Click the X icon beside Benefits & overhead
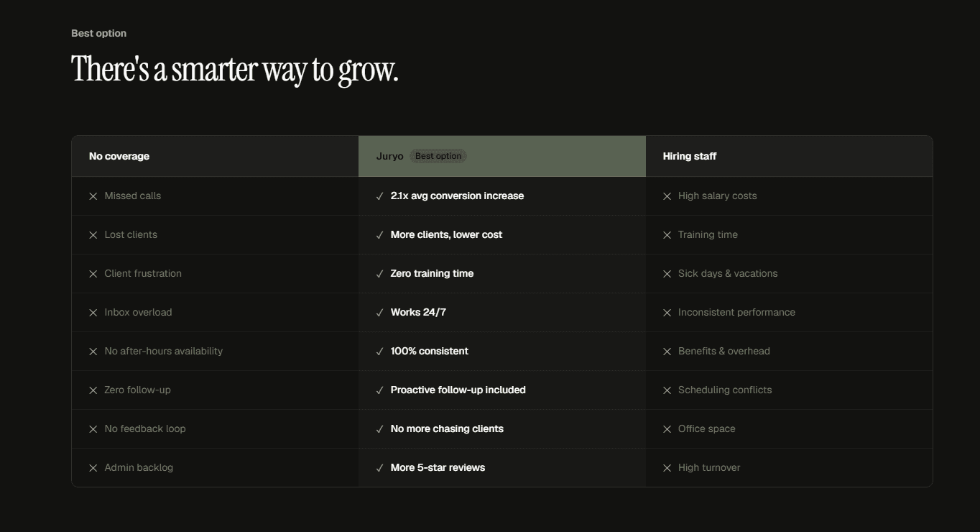 pyautogui.click(x=667, y=352)
